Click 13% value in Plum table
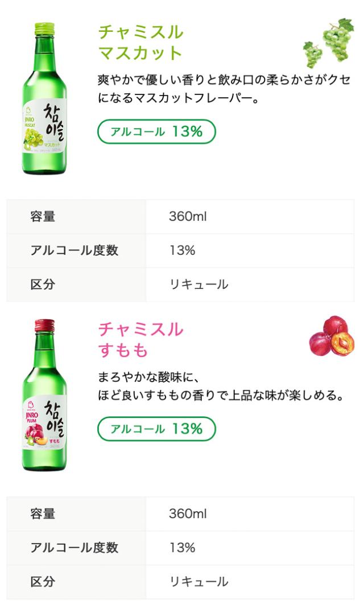This screenshot has width=364, height=608. point(182,548)
